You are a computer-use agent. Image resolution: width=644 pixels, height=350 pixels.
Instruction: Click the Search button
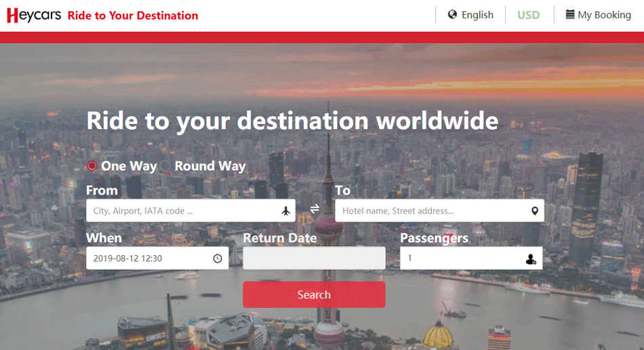click(314, 294)
